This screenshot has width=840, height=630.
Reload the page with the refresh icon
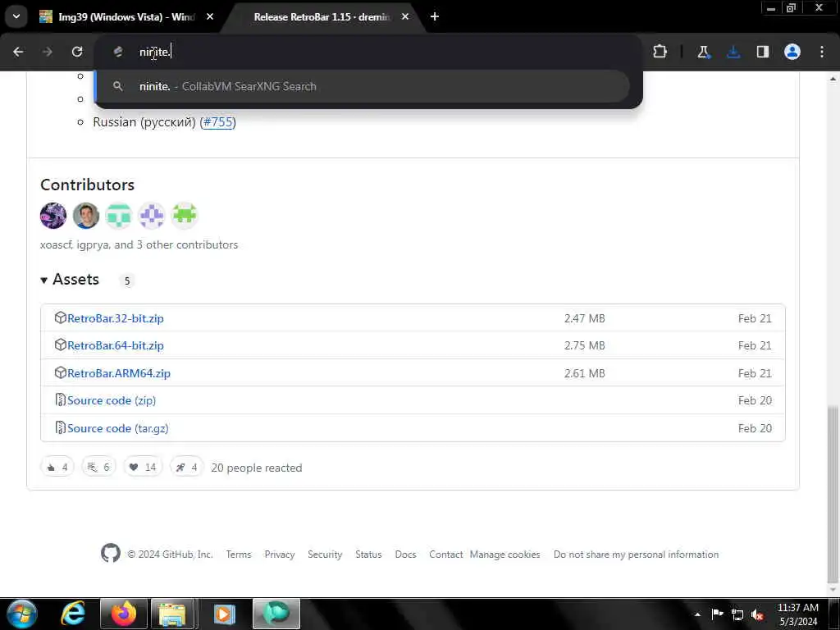click(77, 52)
